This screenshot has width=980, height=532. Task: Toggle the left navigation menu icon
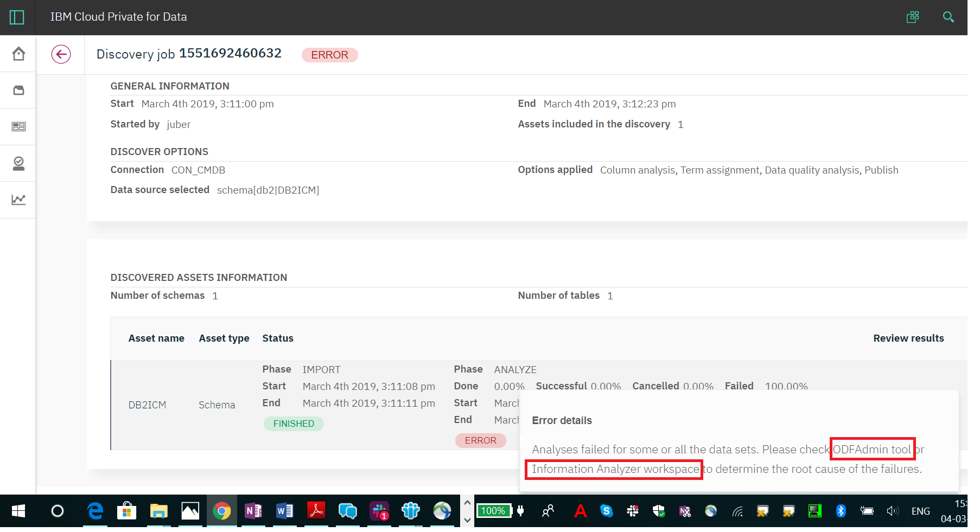tap(17, 17)
